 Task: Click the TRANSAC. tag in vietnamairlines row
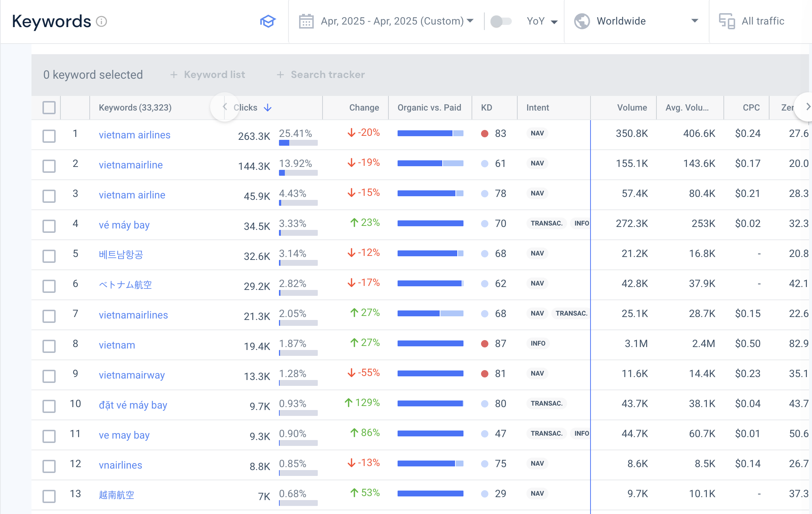coord(571,313)
